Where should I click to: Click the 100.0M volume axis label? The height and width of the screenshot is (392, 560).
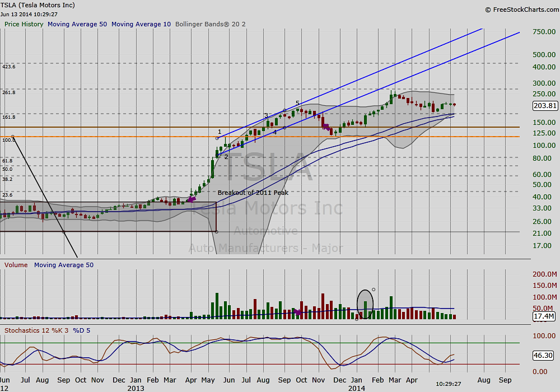click(x=545, y=297)
